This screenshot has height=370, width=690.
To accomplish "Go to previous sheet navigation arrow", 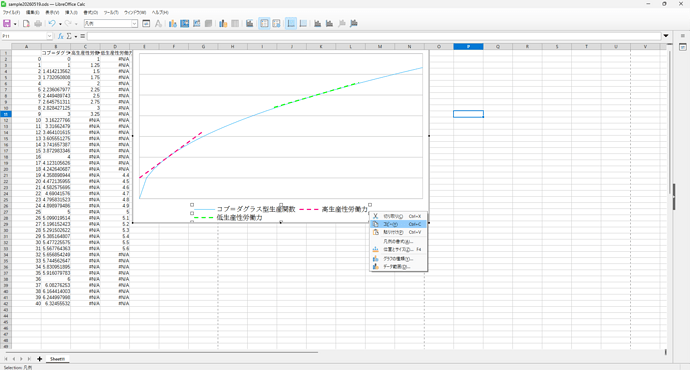I will (x=13, y=359).
